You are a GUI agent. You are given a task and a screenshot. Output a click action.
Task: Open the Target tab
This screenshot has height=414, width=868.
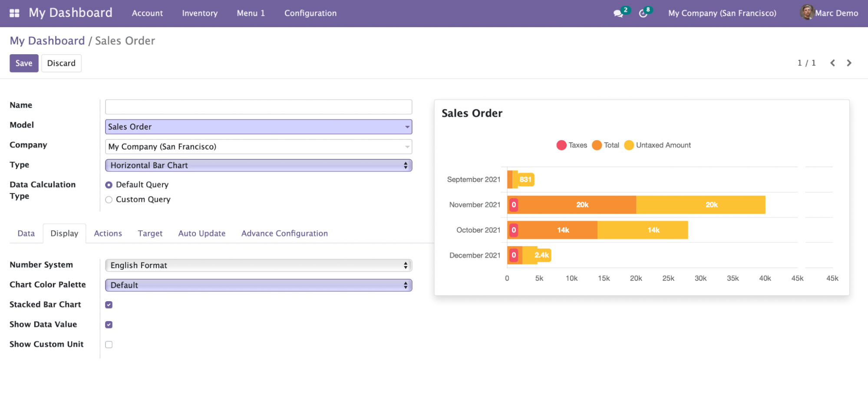pyautogui.click(x=150, y=233)
